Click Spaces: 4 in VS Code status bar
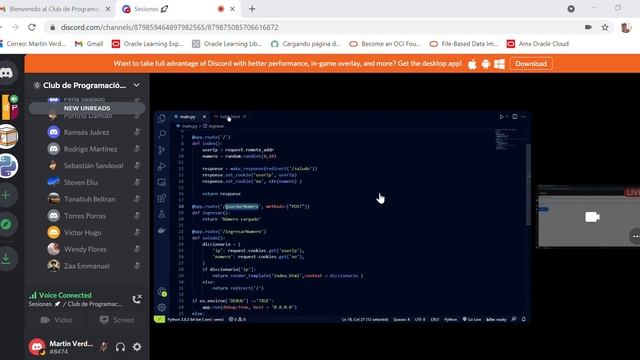The height and width of the screenshot is (360, 640). (x=401, y=320)
